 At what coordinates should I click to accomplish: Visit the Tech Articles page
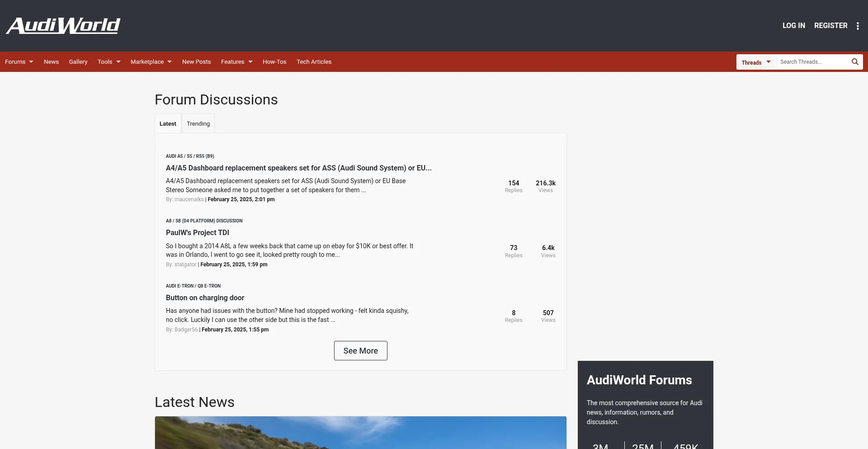click(314, 62)
